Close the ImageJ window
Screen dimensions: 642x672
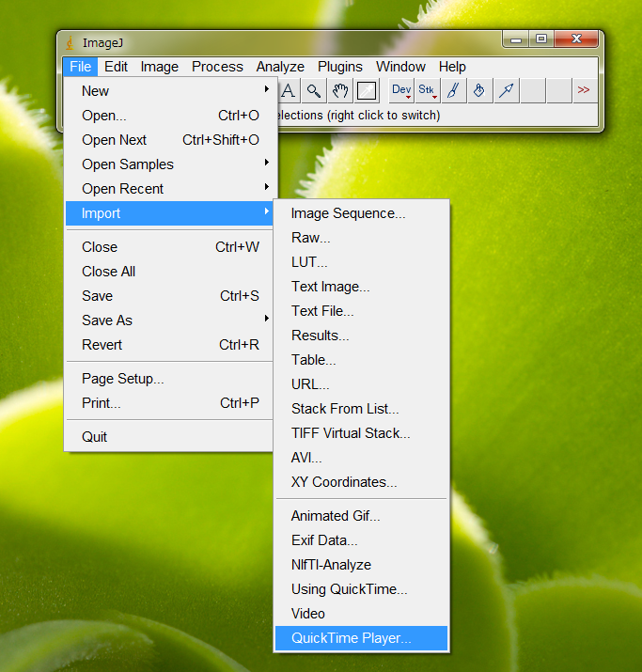(x=576, y=39)
